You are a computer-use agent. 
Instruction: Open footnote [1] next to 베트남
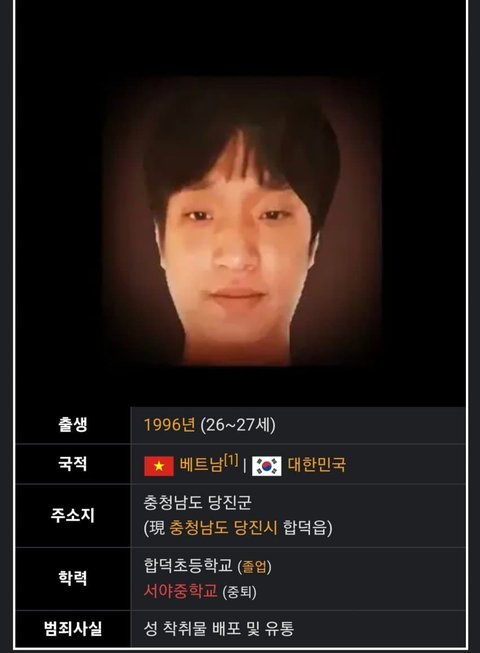[x=231, y=460]
